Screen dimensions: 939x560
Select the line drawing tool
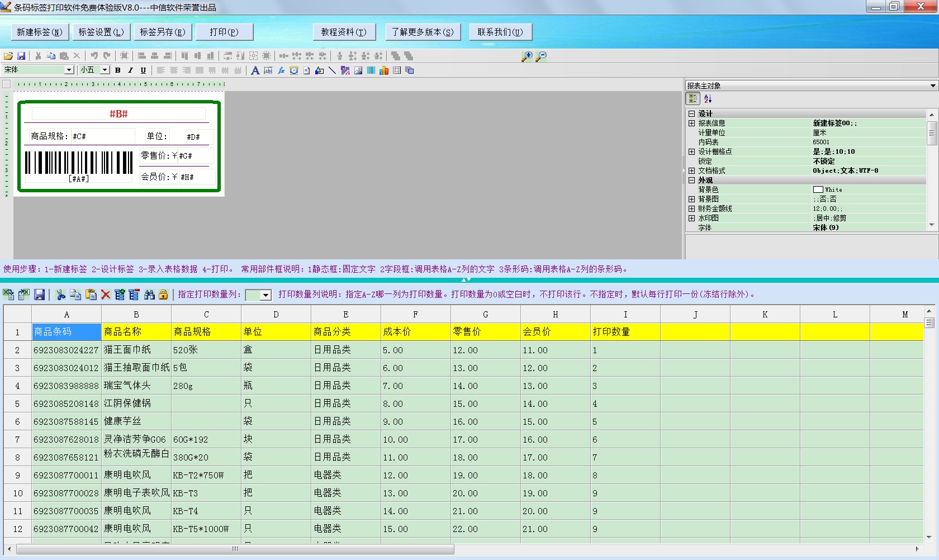332,70
